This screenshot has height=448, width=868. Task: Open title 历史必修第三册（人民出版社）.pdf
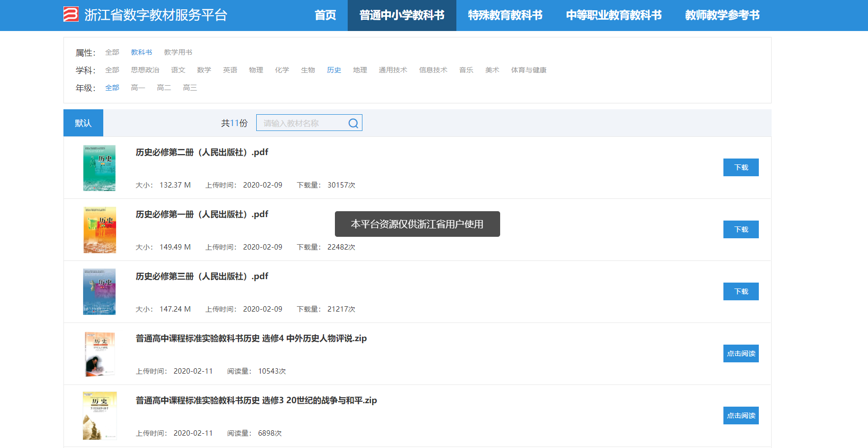click(x=202, y=276)
